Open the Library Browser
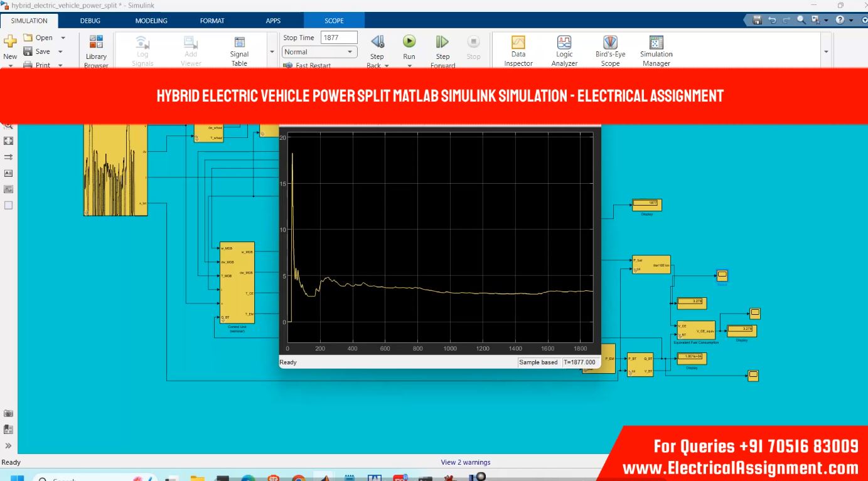 tap(96, 49)
